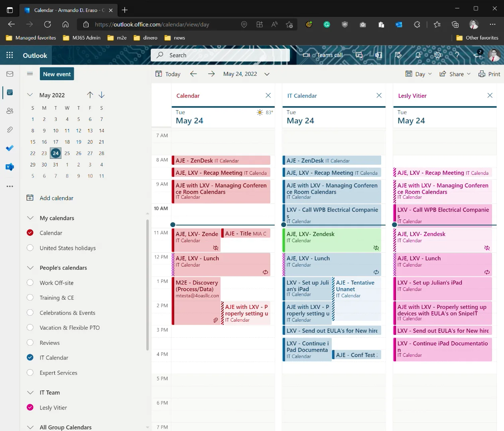
Task: Create a New event
Action: pos(57,74)
